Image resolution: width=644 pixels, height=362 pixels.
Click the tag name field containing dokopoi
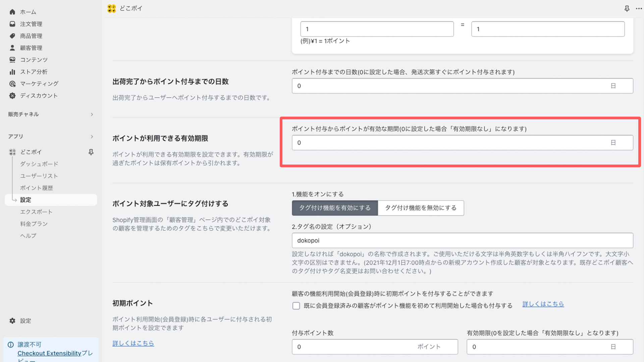(x=463, y=240)
